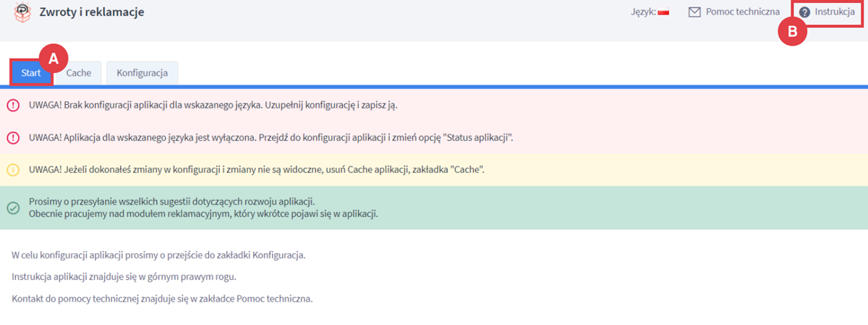
Task: Click the Zwroty i reklamacje title text
Action: click(91, 12)
